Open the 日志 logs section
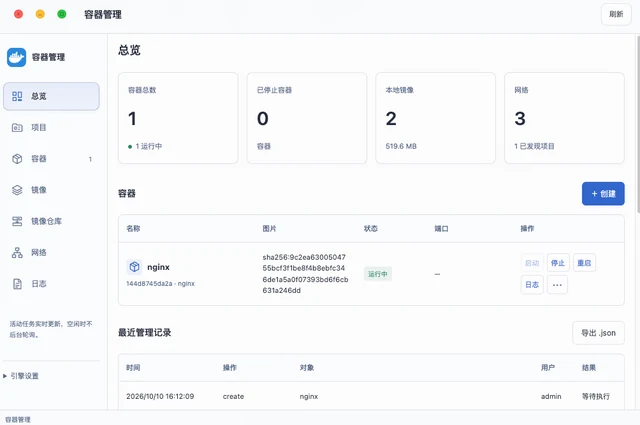 [x=51, y=284]
